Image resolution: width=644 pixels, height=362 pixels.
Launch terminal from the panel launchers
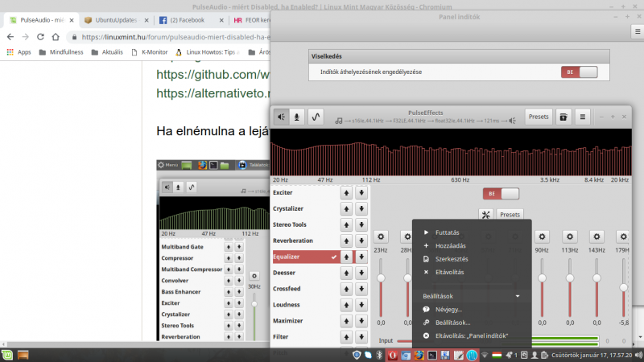click(432, 355)
